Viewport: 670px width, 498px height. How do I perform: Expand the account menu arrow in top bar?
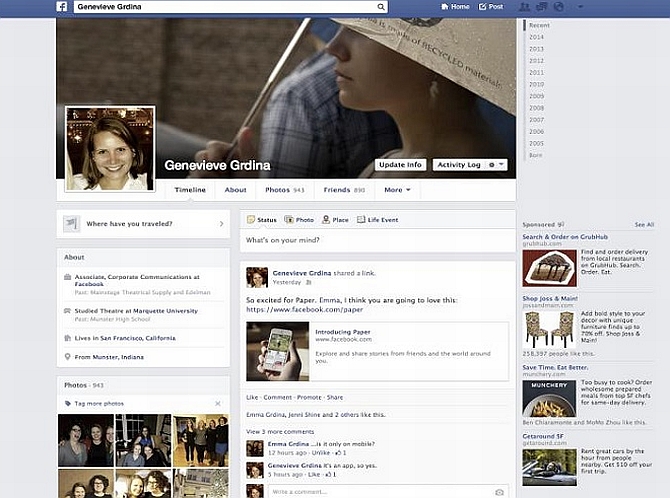click(580, 7)
